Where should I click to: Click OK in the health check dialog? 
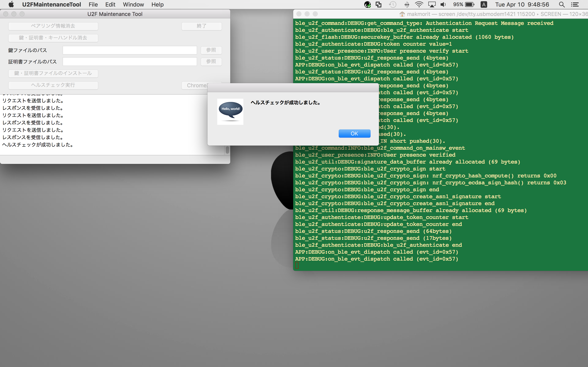coord(354,134)
